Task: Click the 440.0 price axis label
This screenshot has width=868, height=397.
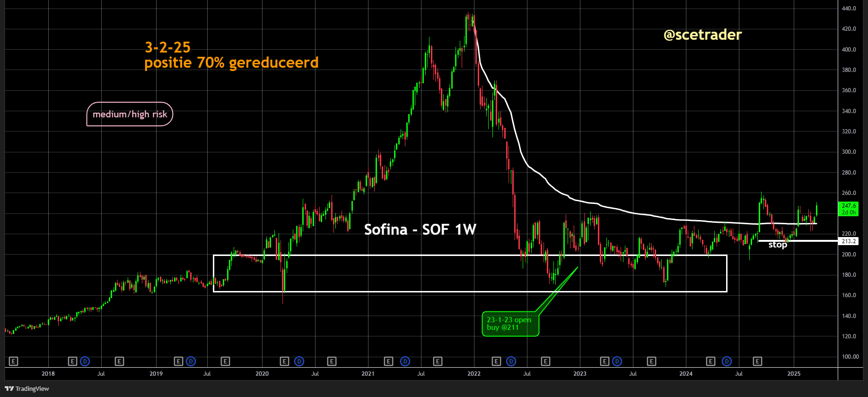Action: click(849, 9)
